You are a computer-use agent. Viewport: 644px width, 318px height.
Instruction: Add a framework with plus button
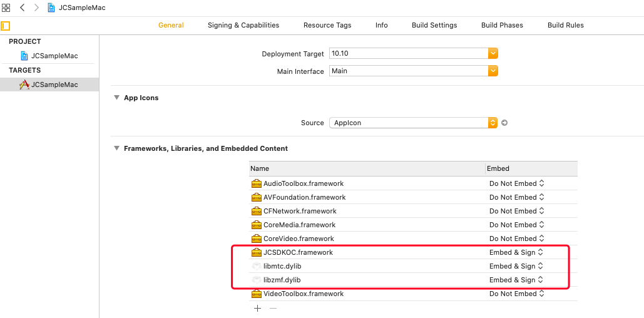coord(257,308)
